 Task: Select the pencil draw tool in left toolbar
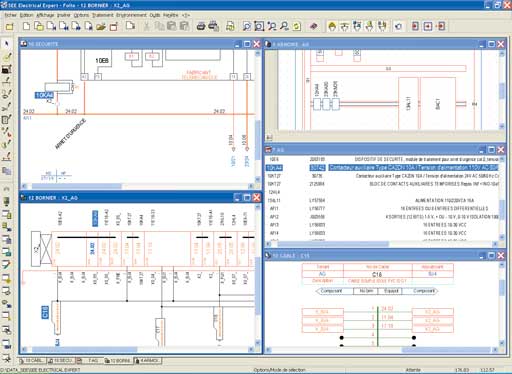[x=6, y=56]
